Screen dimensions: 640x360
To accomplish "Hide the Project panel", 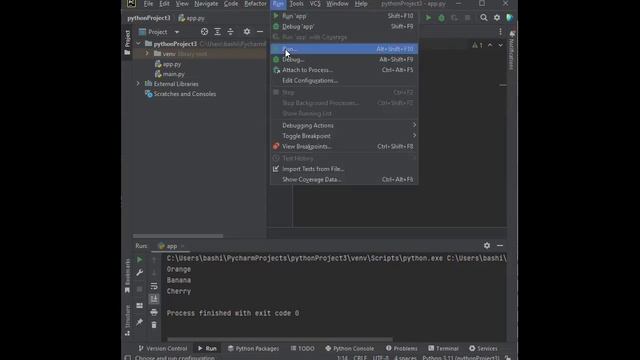I will [260, 32].
